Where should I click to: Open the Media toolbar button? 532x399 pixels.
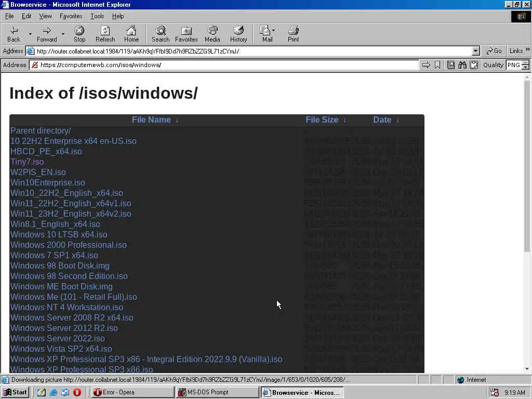pyautogui.click(x=212, y=34)
